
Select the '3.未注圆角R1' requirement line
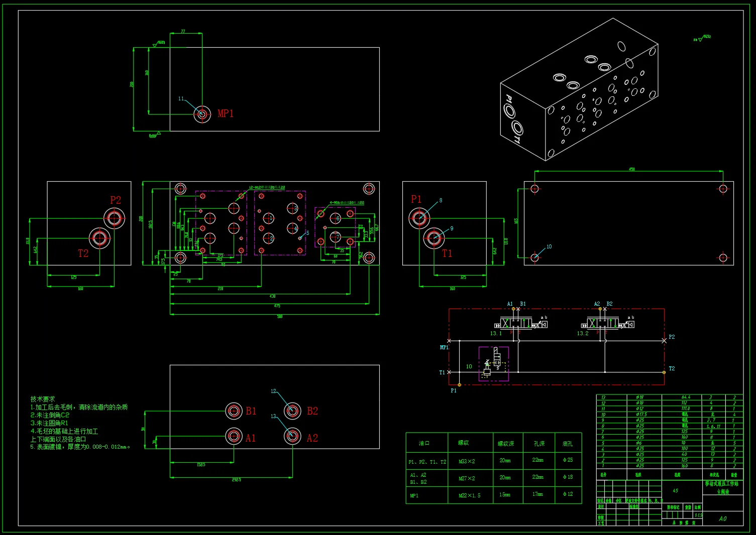coord(49,423)
